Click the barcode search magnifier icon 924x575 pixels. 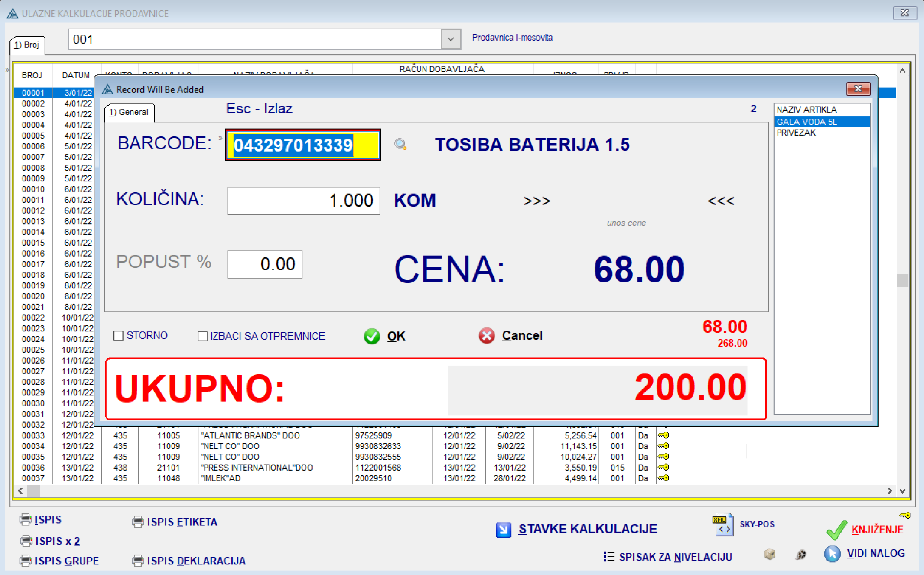coord(400,144)
